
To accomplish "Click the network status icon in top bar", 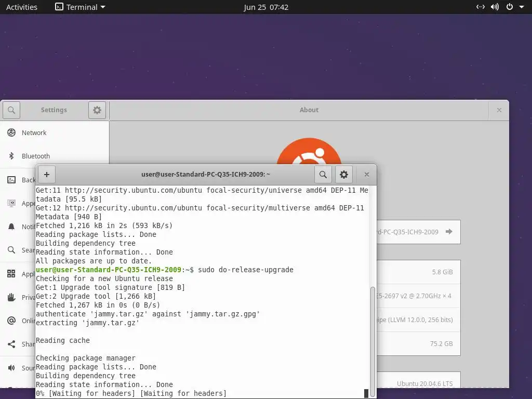I will click(481, 7).
